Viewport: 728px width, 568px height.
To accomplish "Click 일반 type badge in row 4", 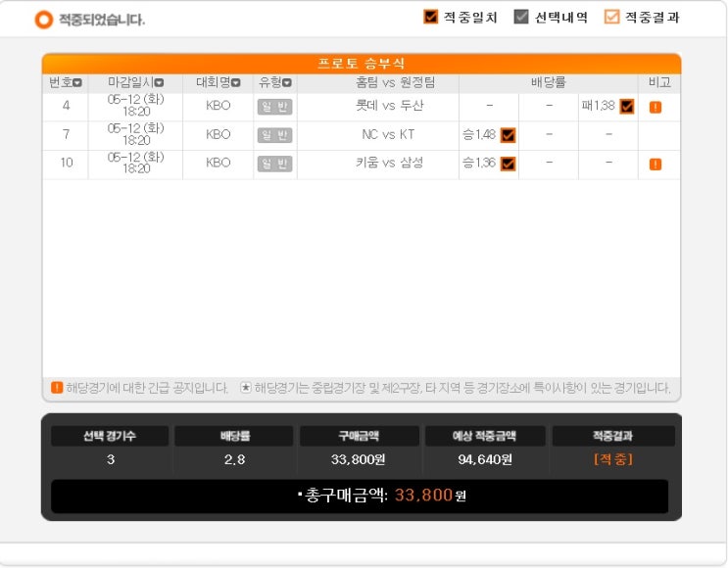I will (x=275, y=107).
